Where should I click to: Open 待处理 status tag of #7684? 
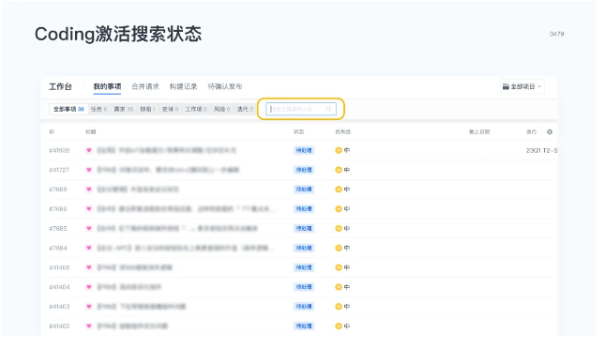pyautogui.click(x=304, y=248)
